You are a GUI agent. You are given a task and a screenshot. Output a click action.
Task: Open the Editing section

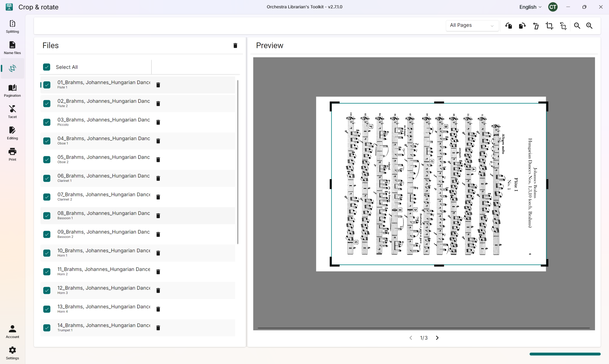point(12,133)
